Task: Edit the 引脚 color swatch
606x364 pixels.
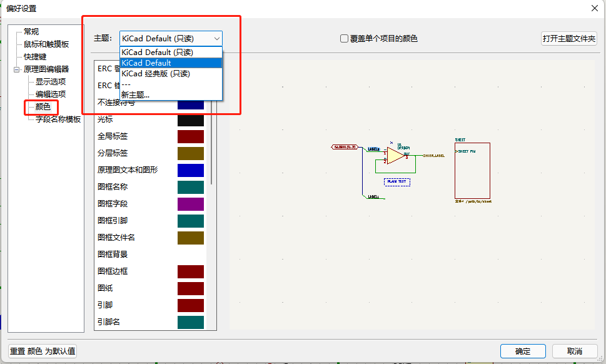Action: pyautogui.click(x=191, y=305)
